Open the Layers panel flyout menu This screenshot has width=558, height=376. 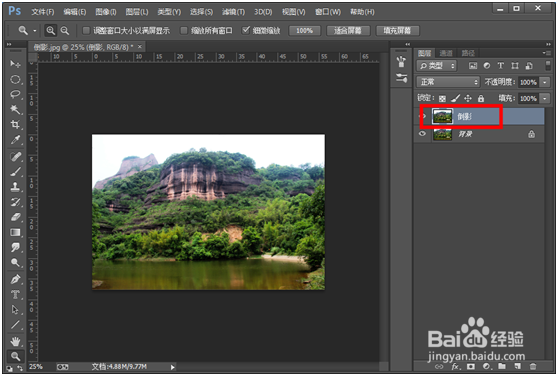(547, 53)
